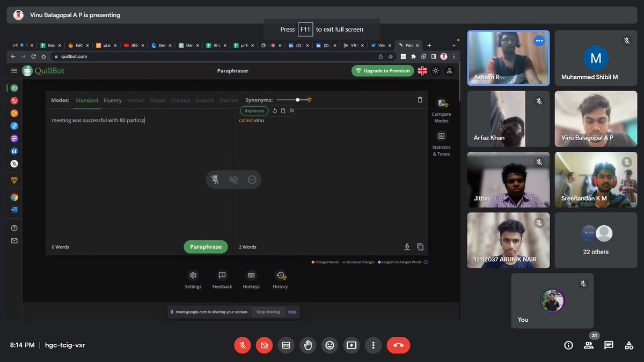The width and height of the screenshot is (644, 362).
Task: Click the QuillBot logo
Action: click(x=43, y=70)
